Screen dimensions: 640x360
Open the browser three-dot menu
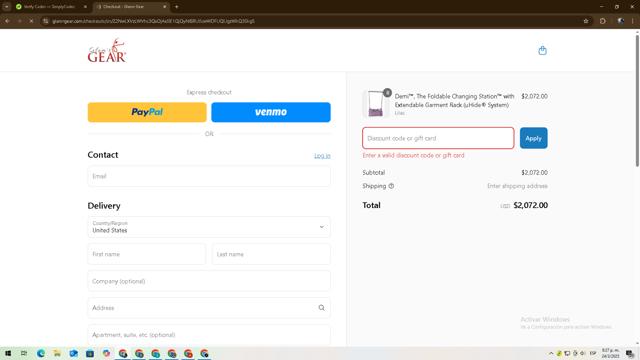[633, 21]
